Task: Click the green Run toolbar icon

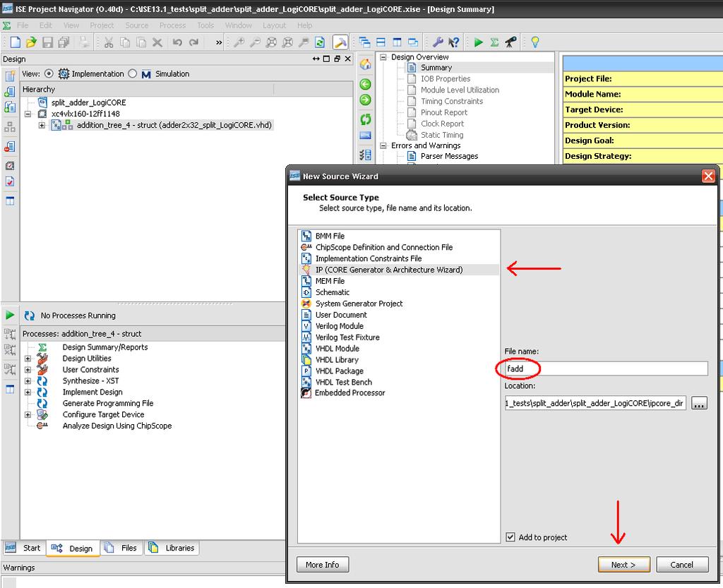Action: pyautogui.click(x=478, y=42)
